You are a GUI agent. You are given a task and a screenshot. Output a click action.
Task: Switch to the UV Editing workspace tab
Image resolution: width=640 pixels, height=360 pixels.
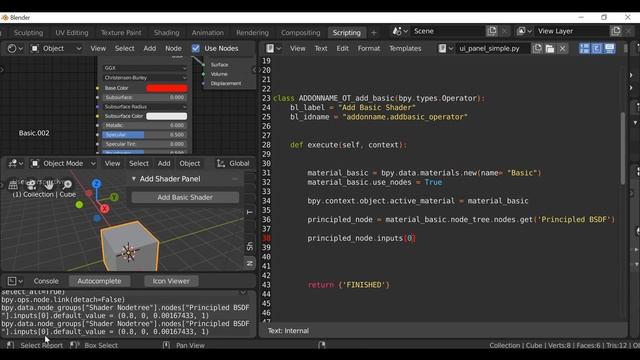pyautogui.click(x=72, y=32)
